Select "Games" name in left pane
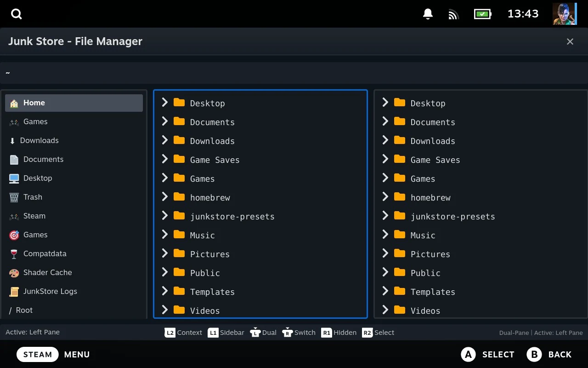The image size is (588, 368). pyautogui.click(x=203, y=179)
